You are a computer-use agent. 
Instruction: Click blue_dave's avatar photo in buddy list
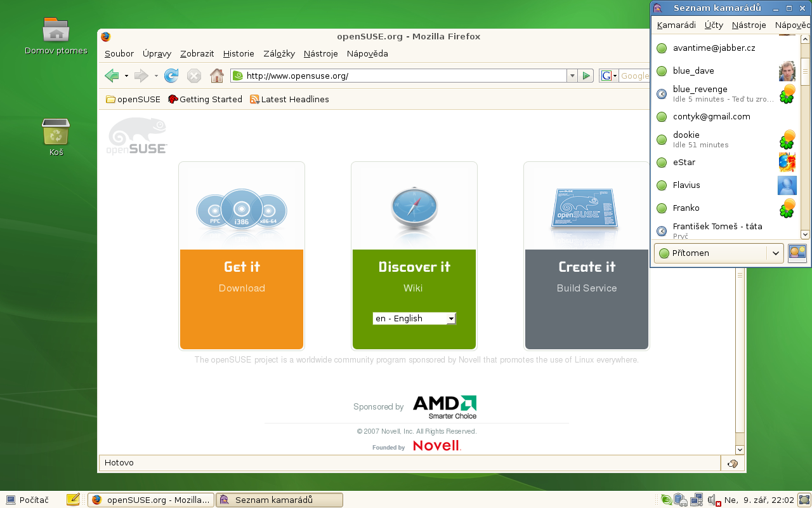coord(787,71)
